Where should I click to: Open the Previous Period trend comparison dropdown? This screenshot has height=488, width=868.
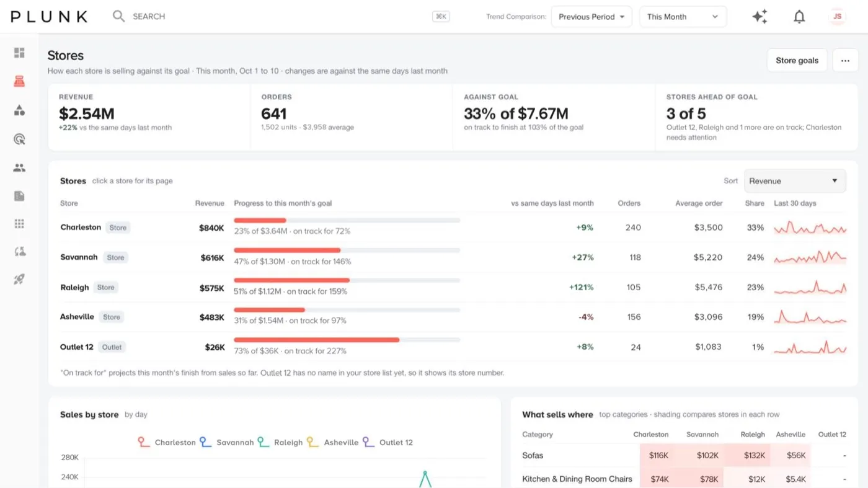click(591, 17)
